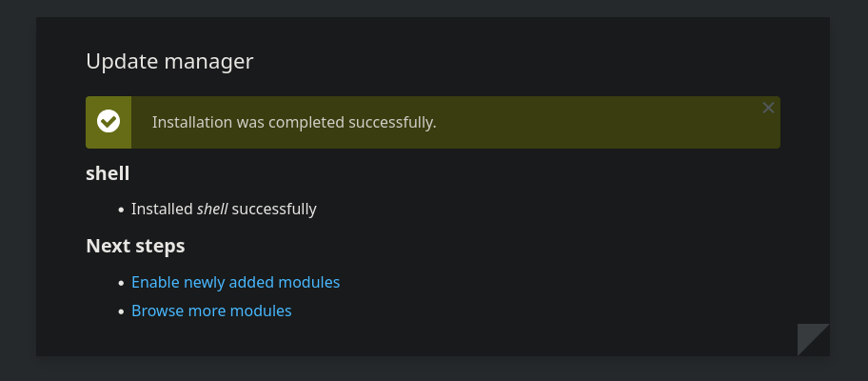Click the bullet beside Installed shell successfully

coord(121,211)
